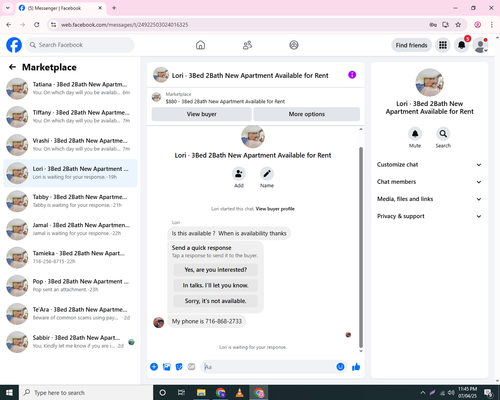Send quick reply 'Yes, are you interested?'
The image size is (500, 400).
(x=215, y=270)
